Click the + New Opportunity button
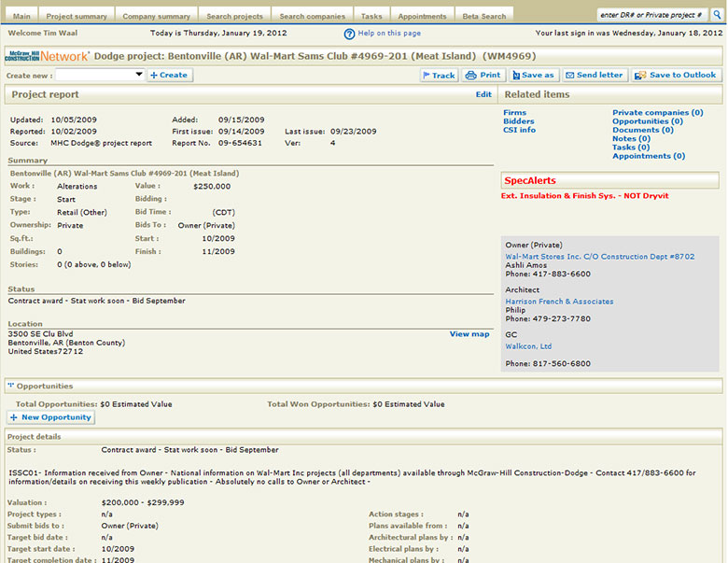 tap(51, 417)
